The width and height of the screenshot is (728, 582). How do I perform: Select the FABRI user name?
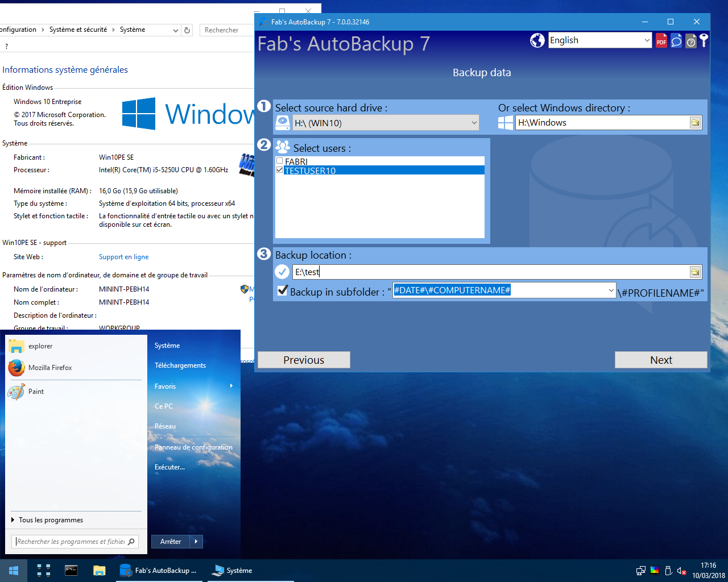[x=296, y=161]
